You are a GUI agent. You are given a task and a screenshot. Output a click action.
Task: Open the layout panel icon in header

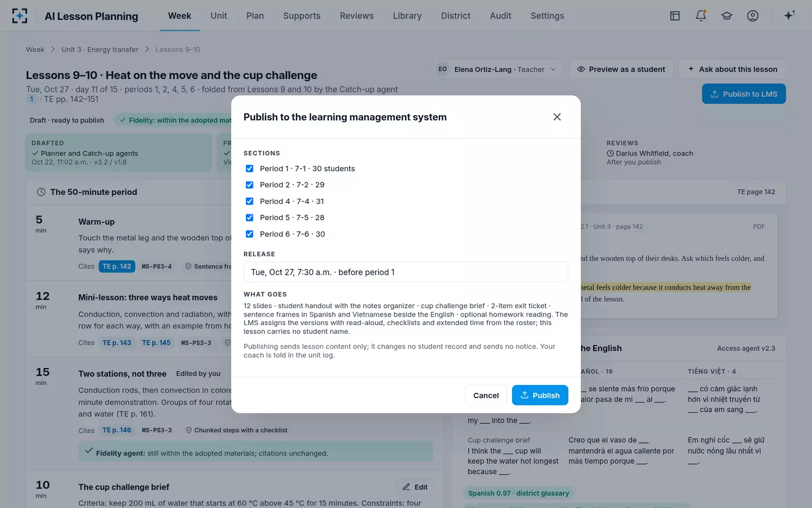pyautogui.click(x=675, y=16)
